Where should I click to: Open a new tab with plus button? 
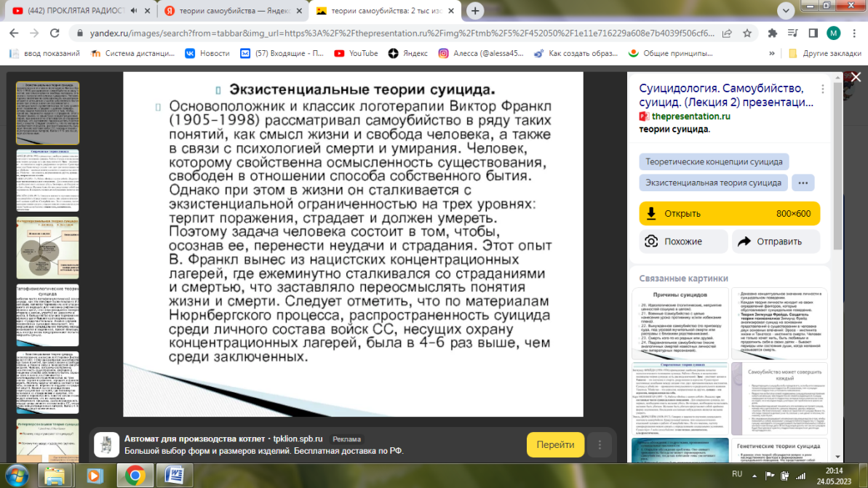475,10
